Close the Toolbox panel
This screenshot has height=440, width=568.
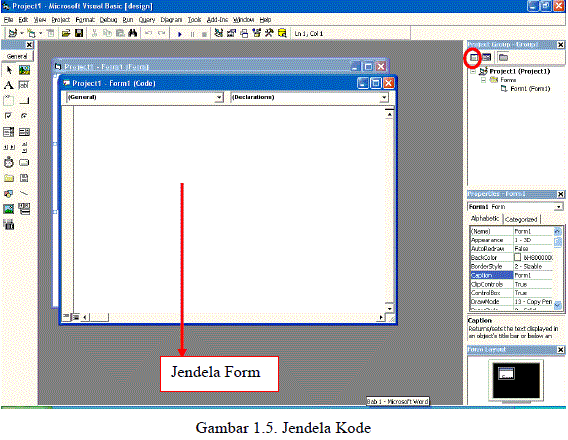(29, 45)
